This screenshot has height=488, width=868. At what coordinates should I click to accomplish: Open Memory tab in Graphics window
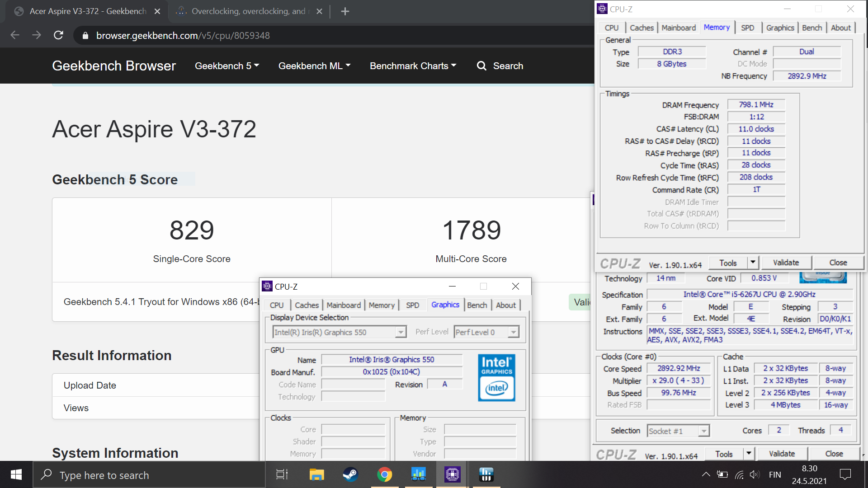pos(382,305)
